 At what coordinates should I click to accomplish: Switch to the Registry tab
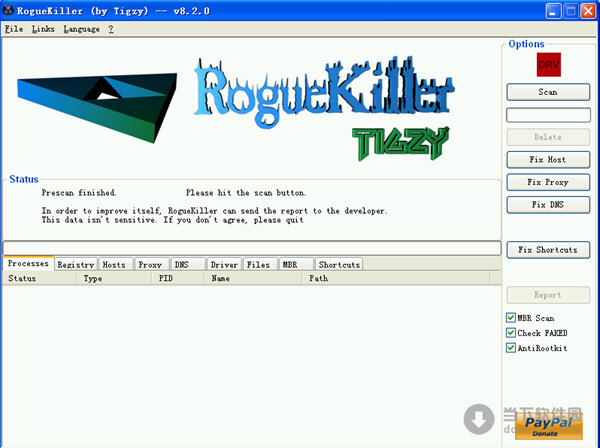point(76,264)
